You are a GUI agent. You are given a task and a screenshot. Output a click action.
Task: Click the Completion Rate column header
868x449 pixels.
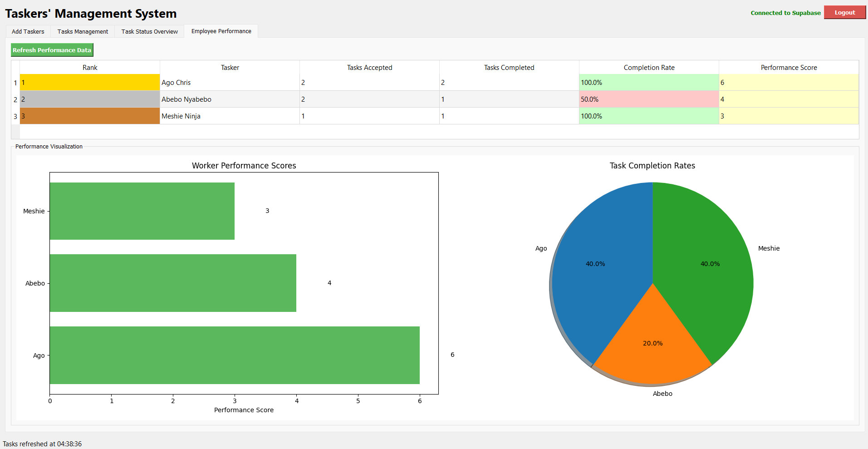[x=649, y=67]
